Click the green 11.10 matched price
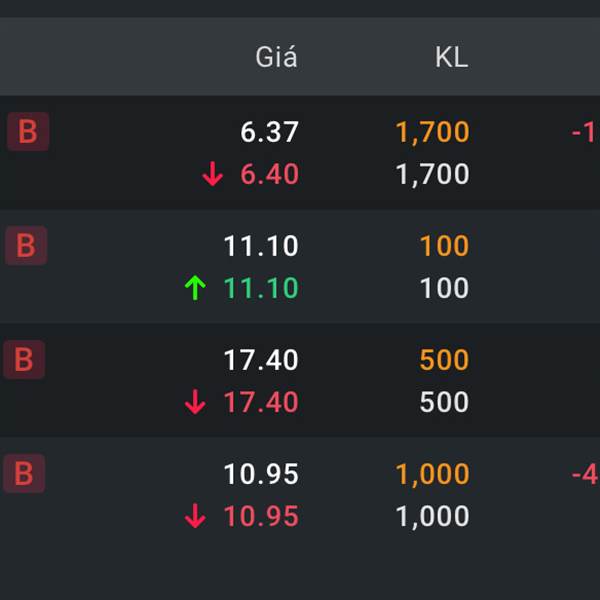 (x=261, y=288)
